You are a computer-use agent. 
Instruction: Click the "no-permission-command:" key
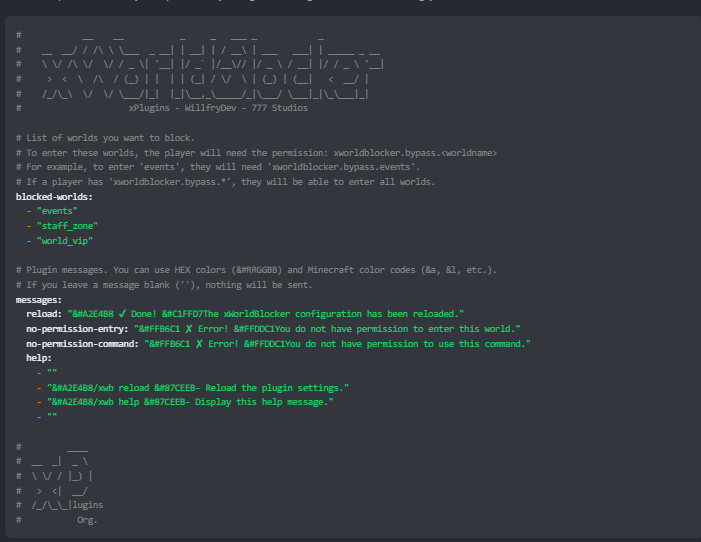[x=84, y=344]
